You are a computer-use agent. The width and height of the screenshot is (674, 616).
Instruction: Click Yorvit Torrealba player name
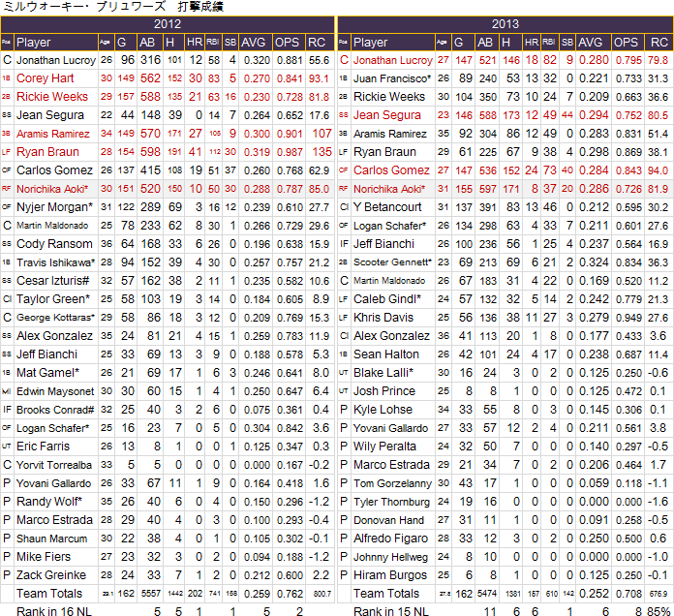pos(54,465)
